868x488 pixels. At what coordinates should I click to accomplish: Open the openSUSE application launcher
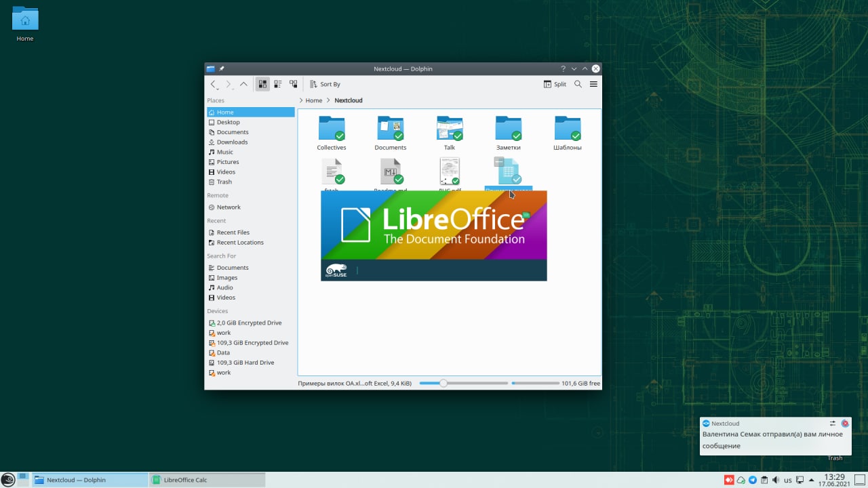7,480
